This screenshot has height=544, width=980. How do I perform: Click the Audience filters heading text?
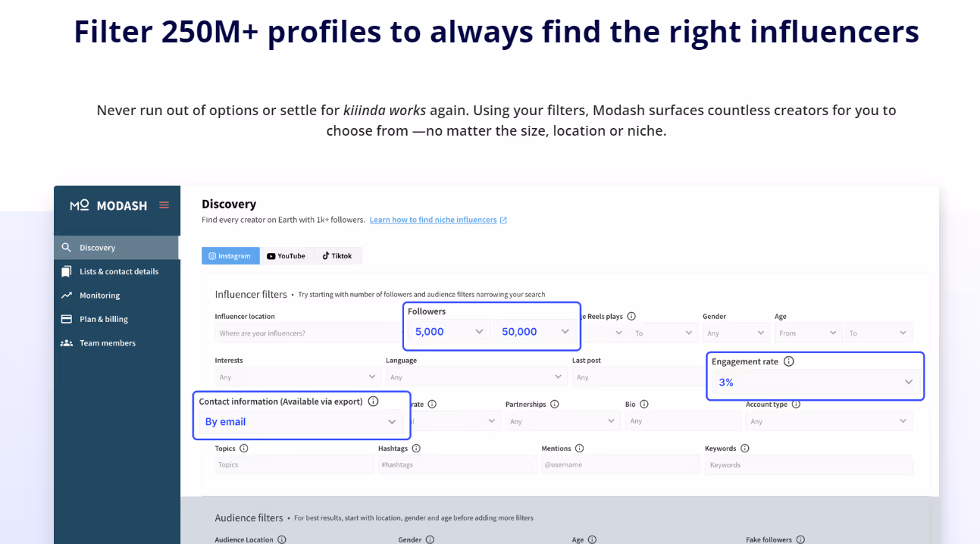[249, 518]
